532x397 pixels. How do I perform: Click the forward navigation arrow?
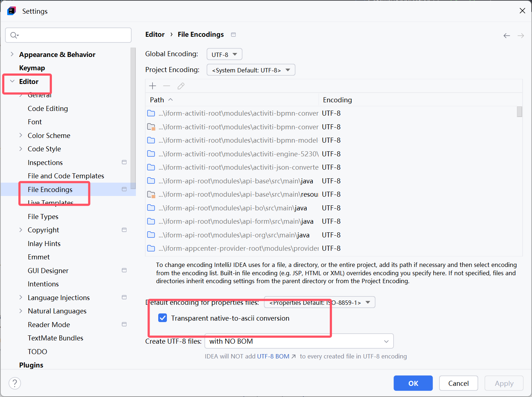click(x=520, y=36)
